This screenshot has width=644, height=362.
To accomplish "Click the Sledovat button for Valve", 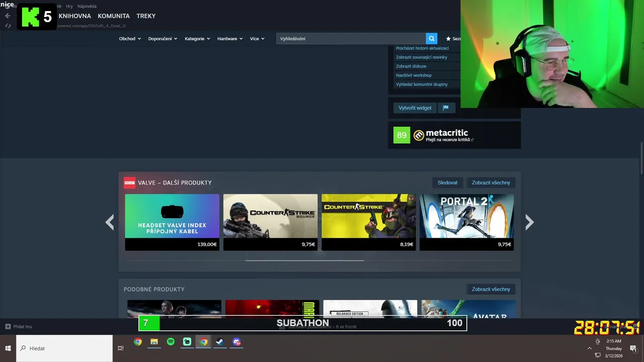I will click(447, 183).
